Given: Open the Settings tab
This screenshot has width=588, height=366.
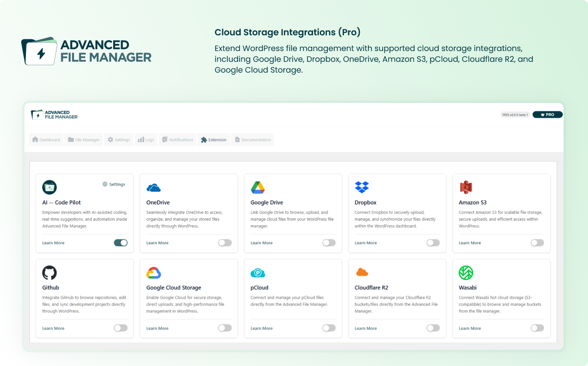Looking at the screenshot, I should 119,140.
